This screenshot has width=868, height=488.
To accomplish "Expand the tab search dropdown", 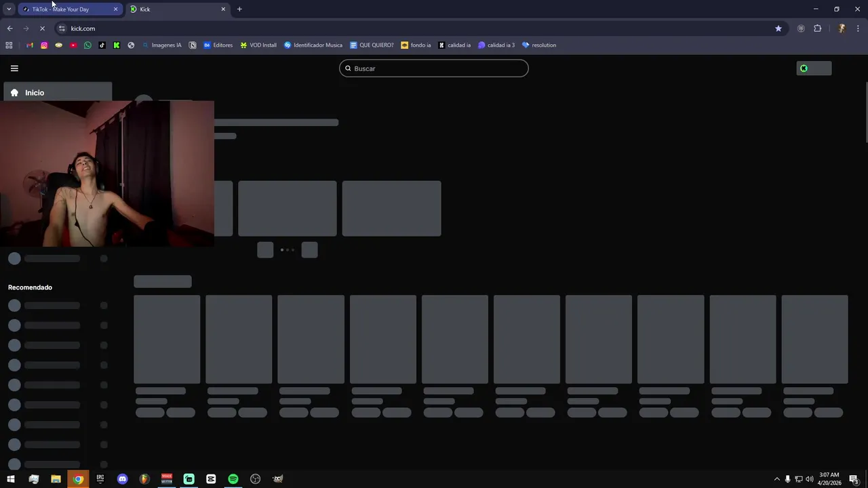I will 9,9.
